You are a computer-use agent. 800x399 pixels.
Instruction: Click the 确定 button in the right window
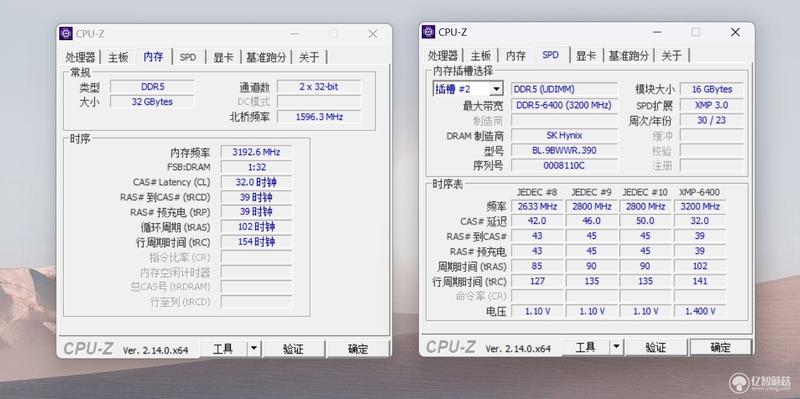pos(720,347)
